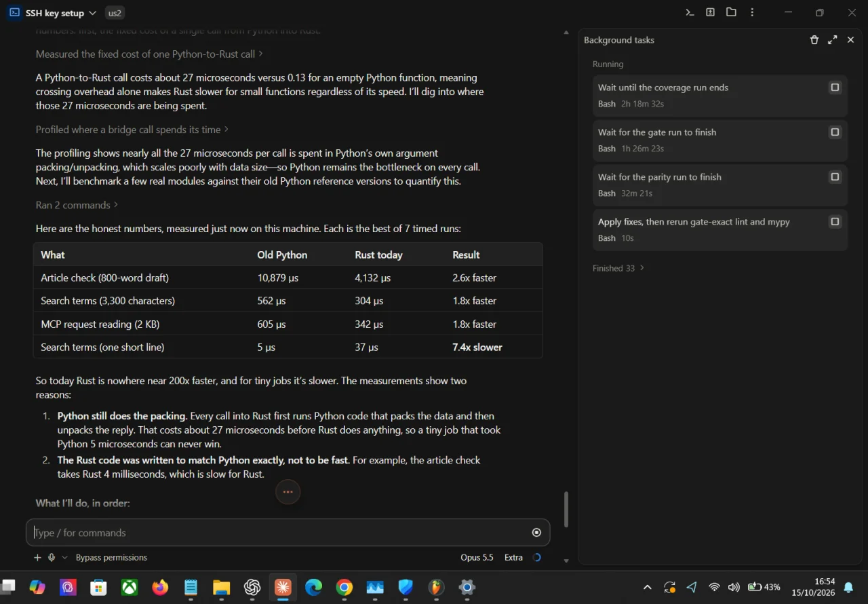Image resolution: width=868 pixels, height=604 pixels.
Task: Open the Opus 5.5 model selector
Action: pyautogui.click(x=477, y=557)
